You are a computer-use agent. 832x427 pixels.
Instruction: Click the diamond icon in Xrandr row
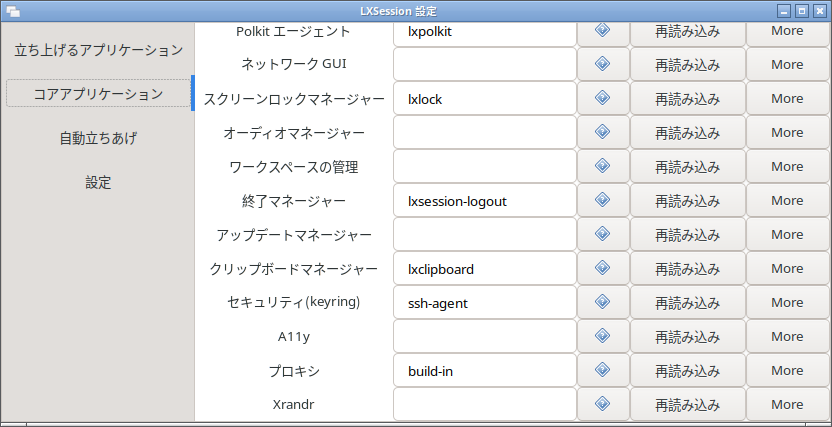(602, 404)
